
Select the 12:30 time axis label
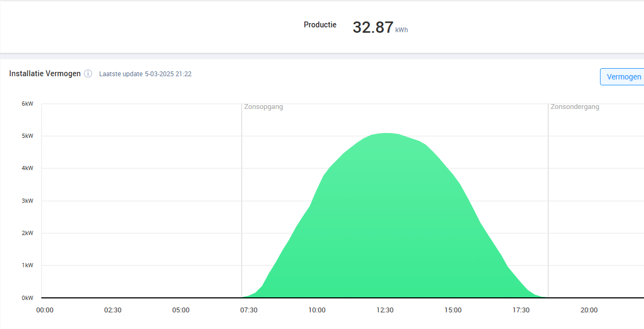385,310
